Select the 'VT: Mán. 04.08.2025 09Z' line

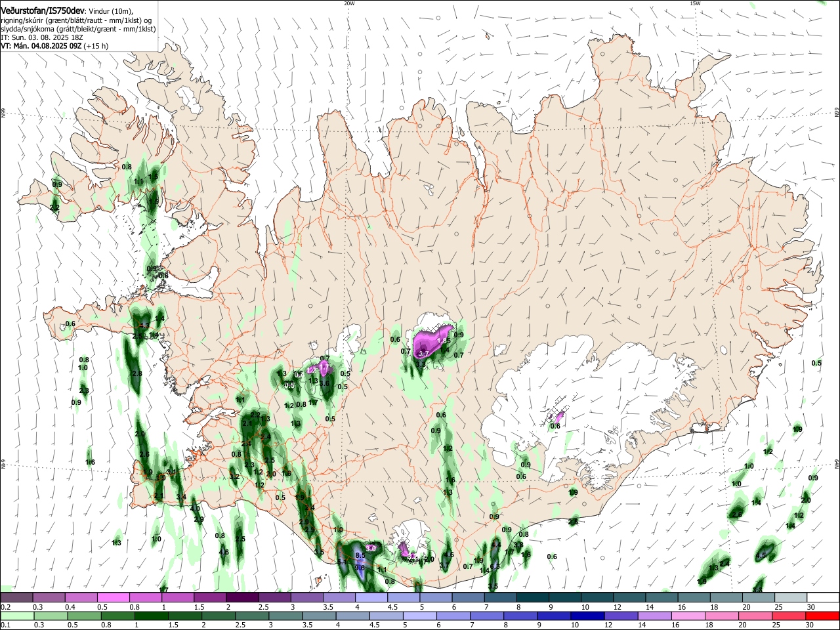[41, 46]
